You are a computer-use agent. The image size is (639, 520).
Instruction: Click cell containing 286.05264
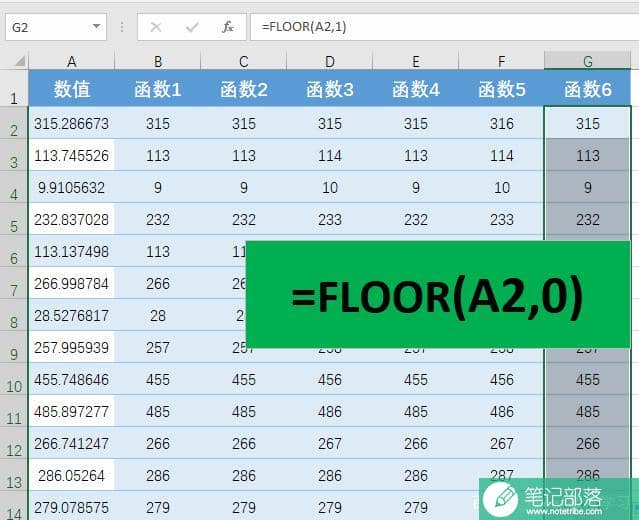coord(72,475)
